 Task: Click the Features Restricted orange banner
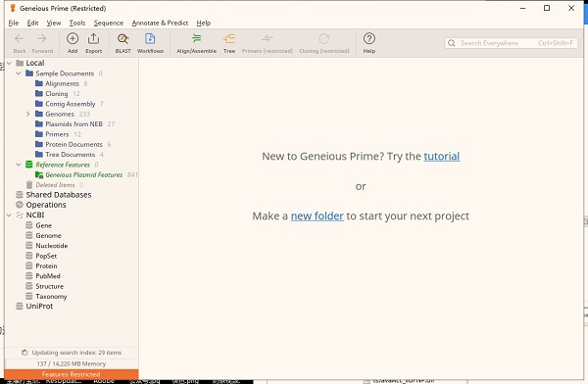click(x=72, y=374)
